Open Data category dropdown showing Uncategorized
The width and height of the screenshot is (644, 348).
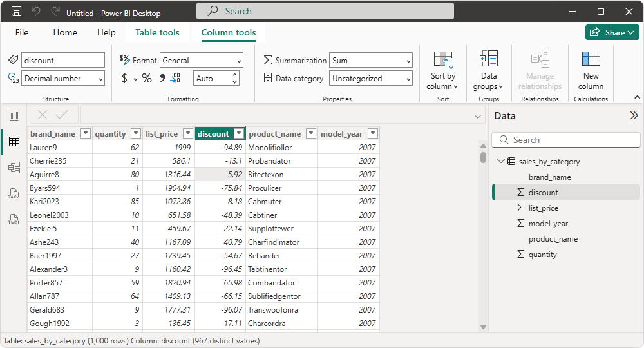[x=371, y=79]
